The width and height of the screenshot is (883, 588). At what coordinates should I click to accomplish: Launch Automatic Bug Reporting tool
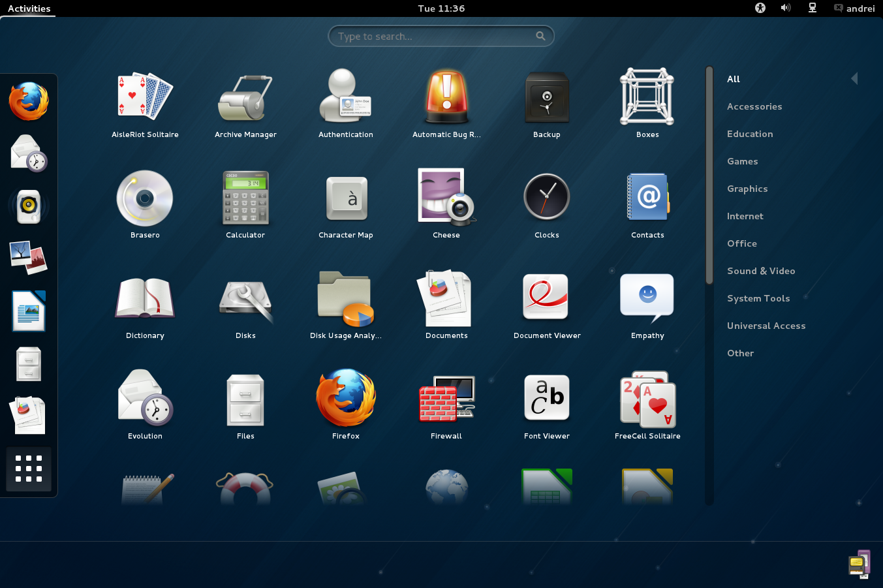coord(446,103)
